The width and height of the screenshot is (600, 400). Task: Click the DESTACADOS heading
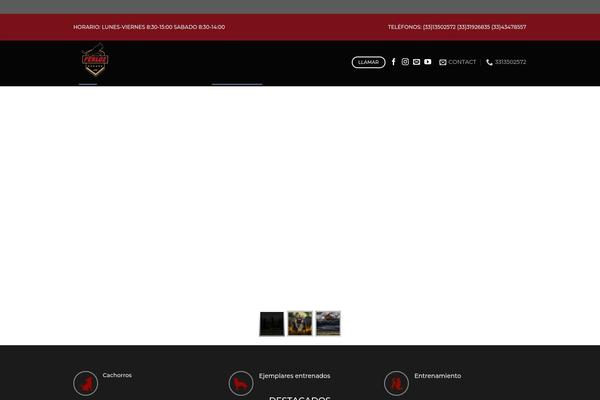300,398
